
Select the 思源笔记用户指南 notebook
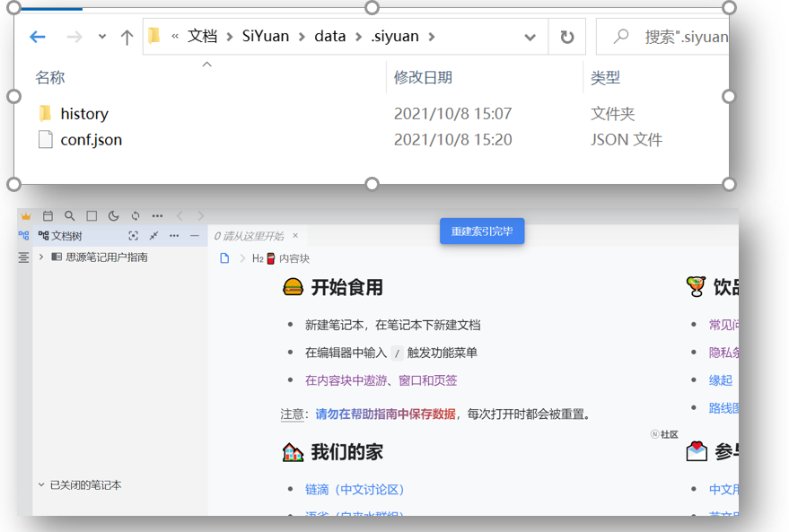tap(107, 257)
